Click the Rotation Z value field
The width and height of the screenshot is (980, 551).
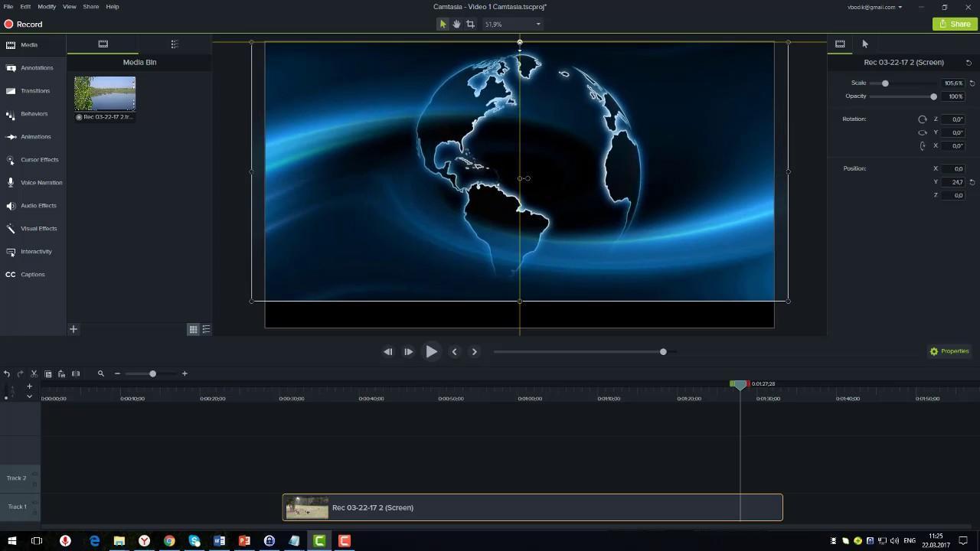[x=954, y=119]
